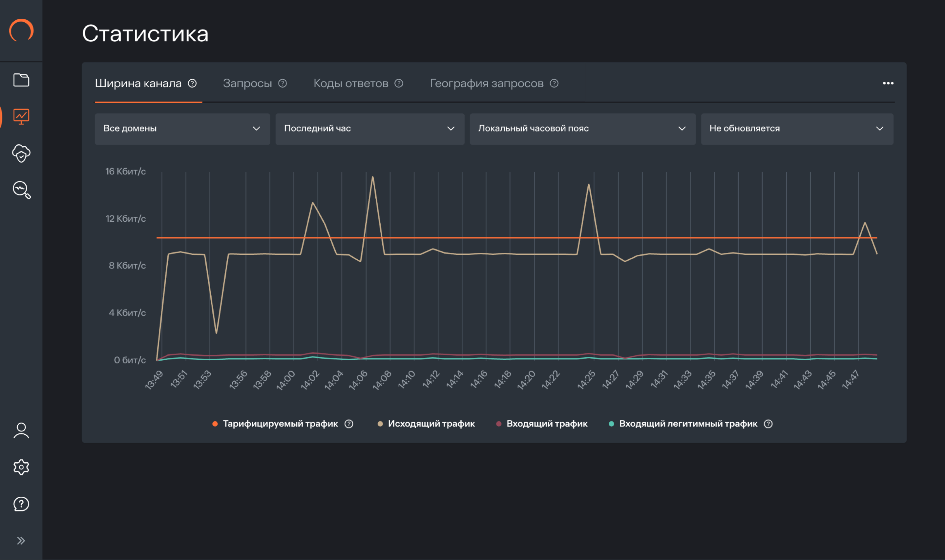
Task: Open the cloud shield protection icon
Action: pyautogui.click(x=21, y=153)
